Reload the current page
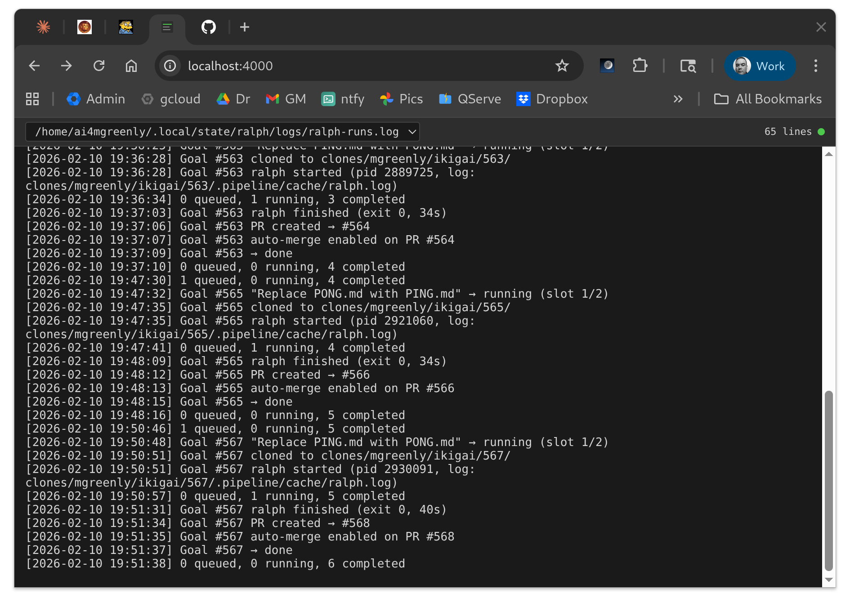The height and width of the screenshot is (616, 850). [99, 66]
